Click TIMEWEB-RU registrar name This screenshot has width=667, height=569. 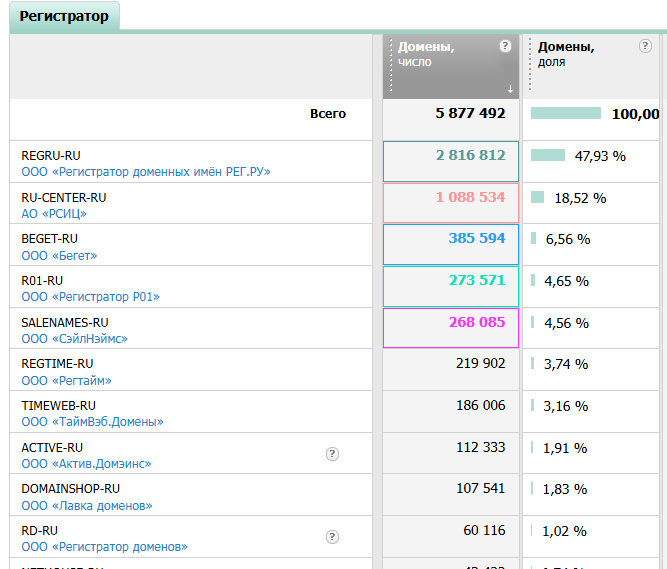point(58,406)
